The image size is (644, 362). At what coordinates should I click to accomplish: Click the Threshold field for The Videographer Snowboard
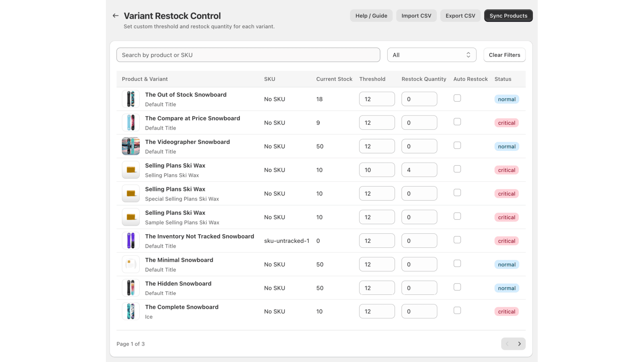(x=377, y=146)
